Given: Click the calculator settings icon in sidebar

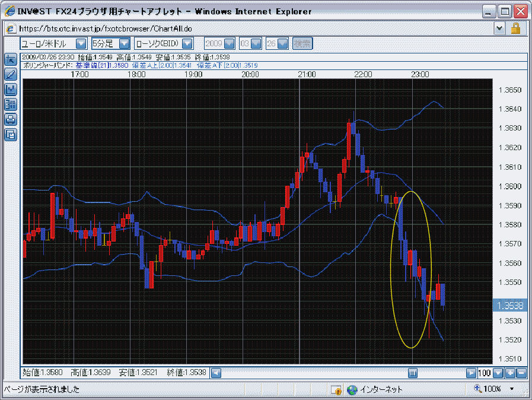Looking at the screenshot, I should pyautogui.click(x=10, y=104).
